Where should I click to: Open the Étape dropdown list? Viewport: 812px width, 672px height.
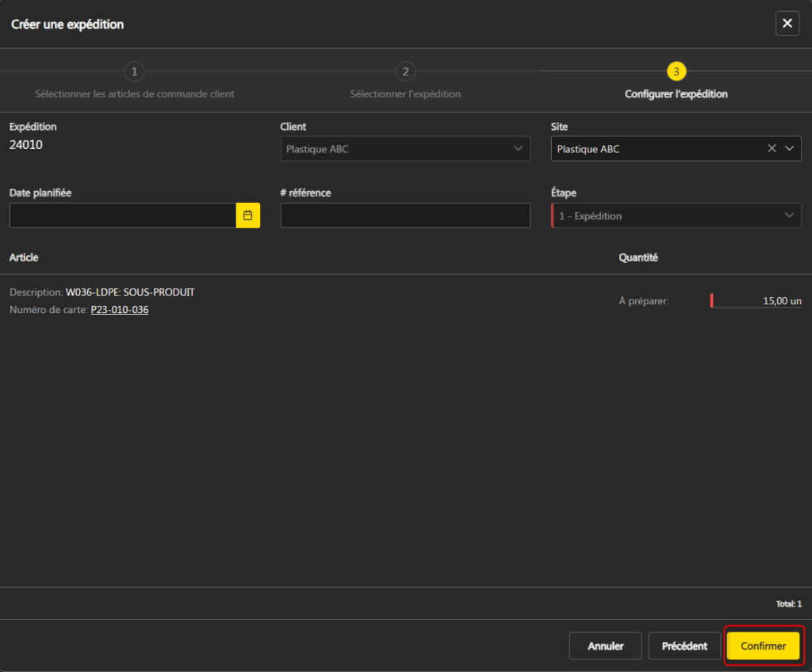point(676,216)
